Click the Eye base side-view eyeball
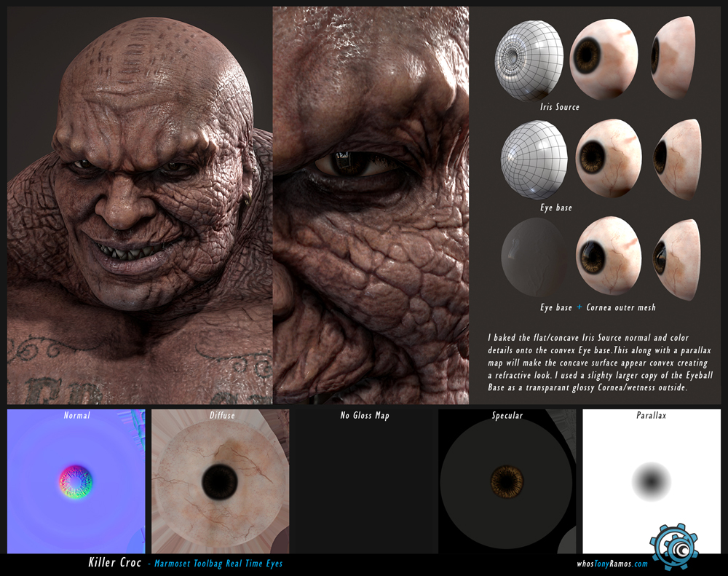 [x=677, y=159]
